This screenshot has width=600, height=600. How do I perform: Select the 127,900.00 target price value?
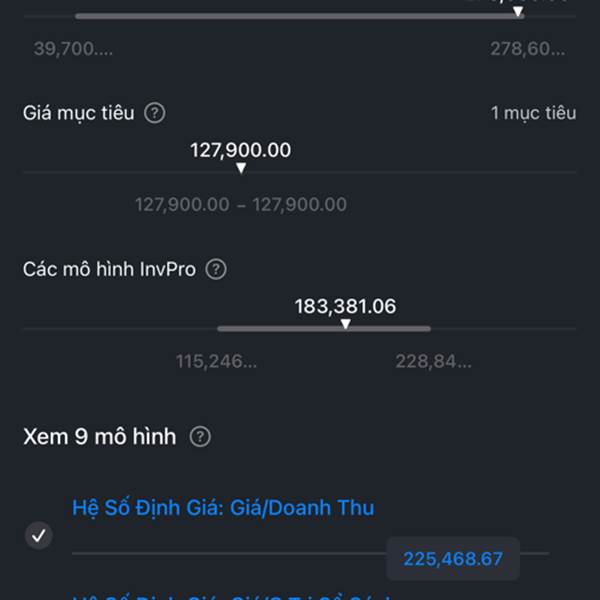pos(241,150)
